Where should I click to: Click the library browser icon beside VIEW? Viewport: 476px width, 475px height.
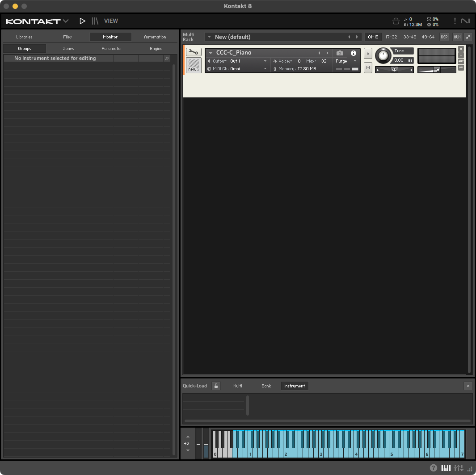95,21
